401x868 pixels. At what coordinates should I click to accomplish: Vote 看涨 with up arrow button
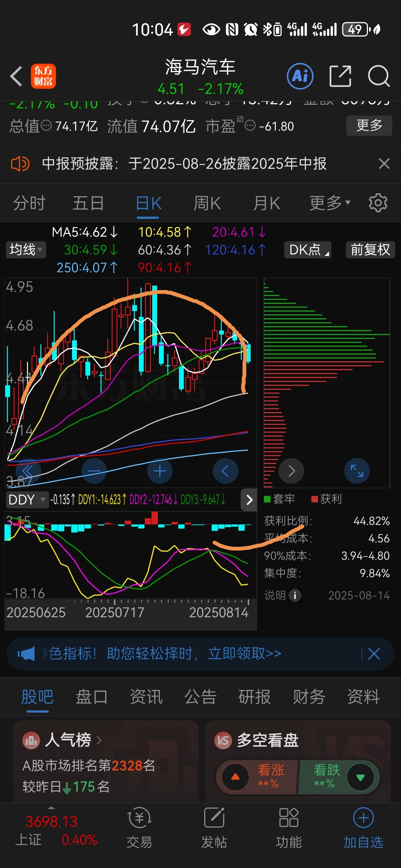click(235, 777)
